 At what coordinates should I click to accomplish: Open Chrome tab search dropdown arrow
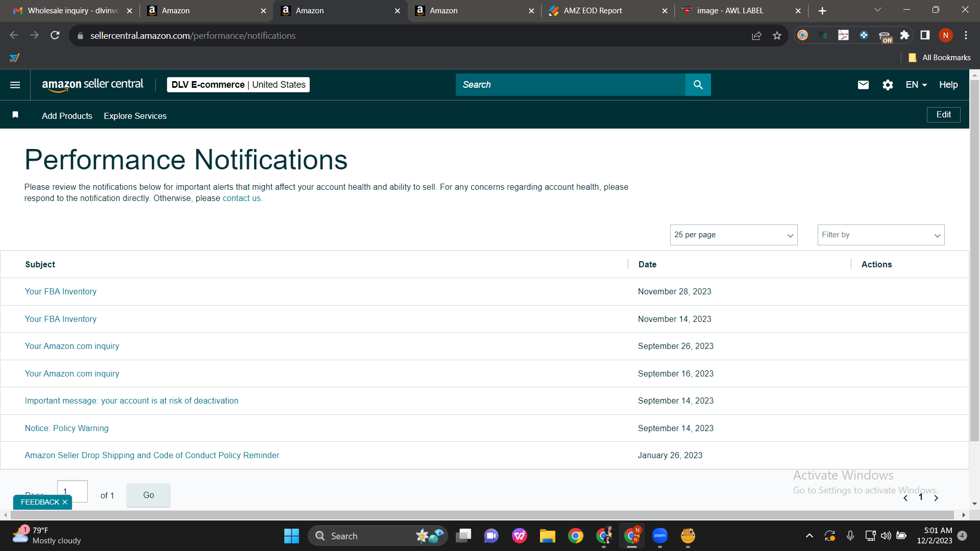(x=877, y=10)
